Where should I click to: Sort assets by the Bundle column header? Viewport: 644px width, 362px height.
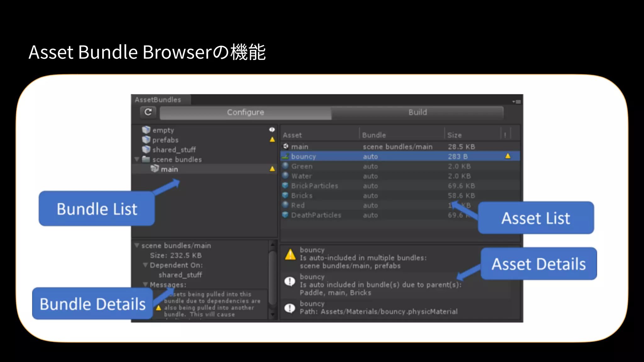coord(374,135)
